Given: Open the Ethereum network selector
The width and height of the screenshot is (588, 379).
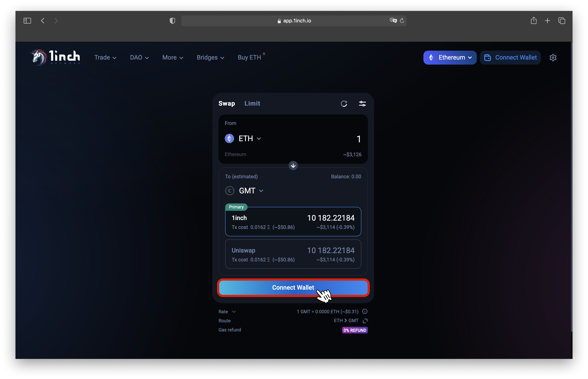Looking at the screenshot, I should (x=450, y=58).
